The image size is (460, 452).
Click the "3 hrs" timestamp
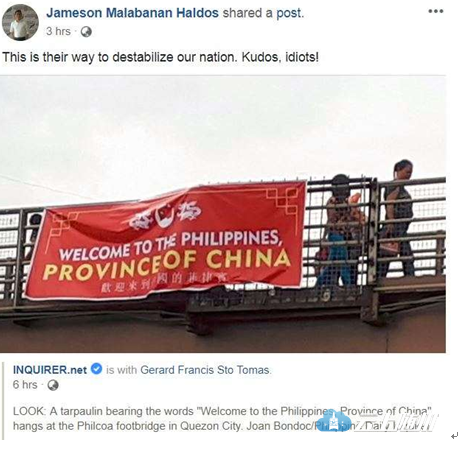point(58,31)
